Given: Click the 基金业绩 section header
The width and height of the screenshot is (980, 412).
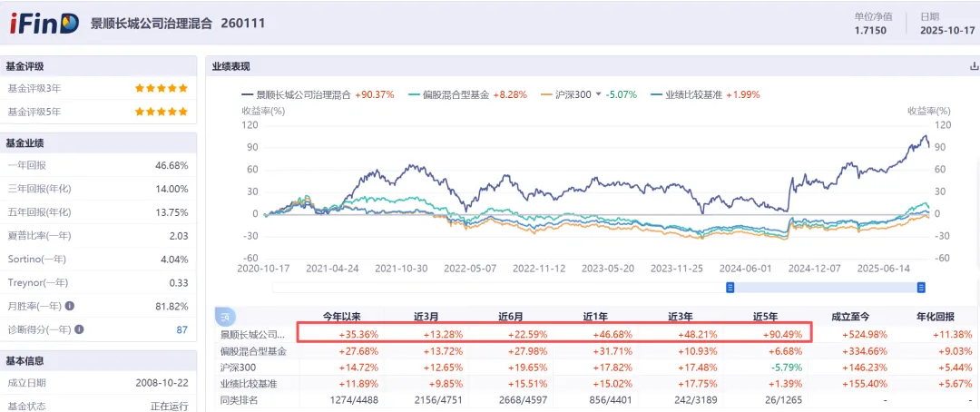Looking at the screenshot, I should coord(25,142).
